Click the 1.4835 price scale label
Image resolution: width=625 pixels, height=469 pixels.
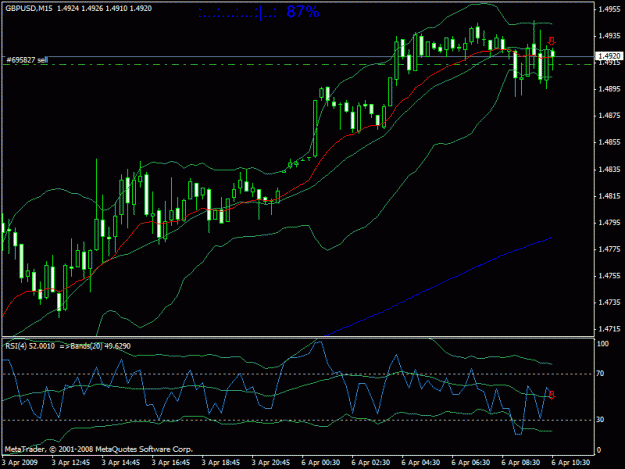609,170
